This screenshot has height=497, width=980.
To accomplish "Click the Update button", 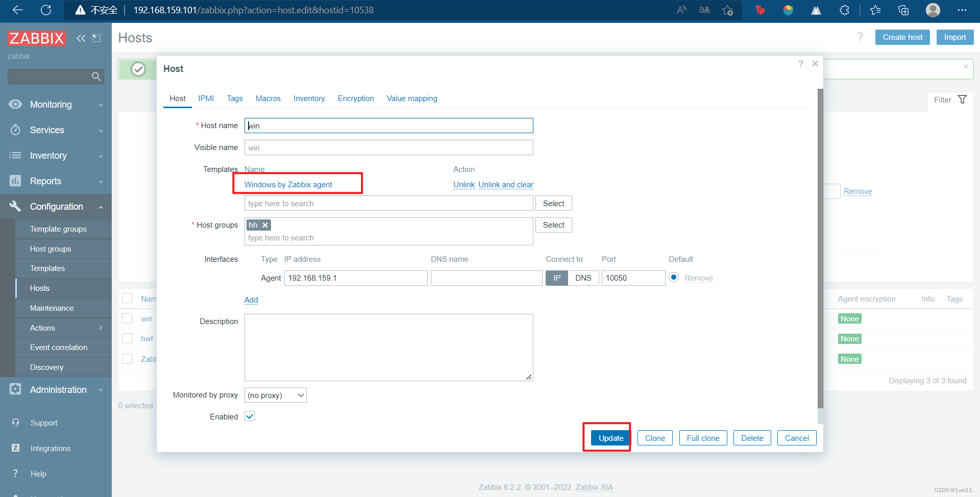I will [611, 438].
